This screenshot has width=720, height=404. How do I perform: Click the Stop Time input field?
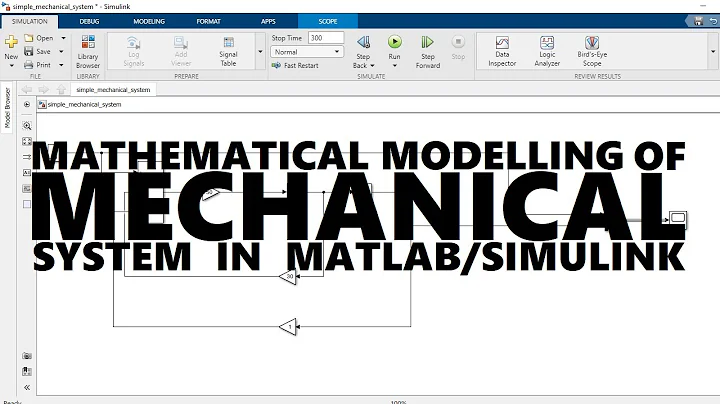point(326,38)
